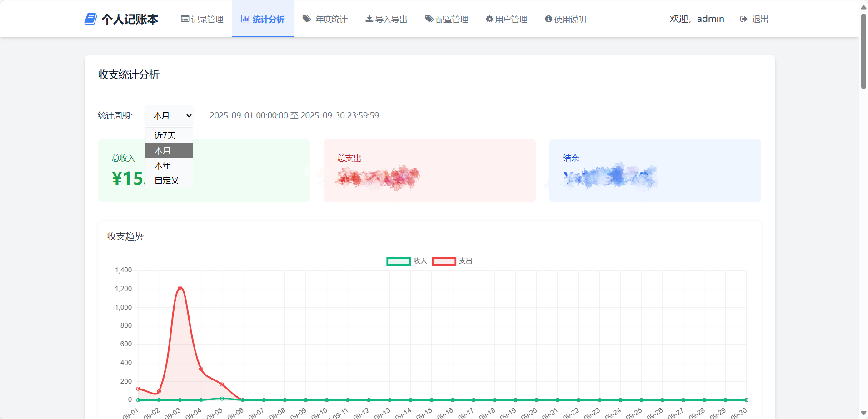This screenshot has width=868, height=419.
Task: Click the 个人记账本 site title
Action: pos(130,19)
